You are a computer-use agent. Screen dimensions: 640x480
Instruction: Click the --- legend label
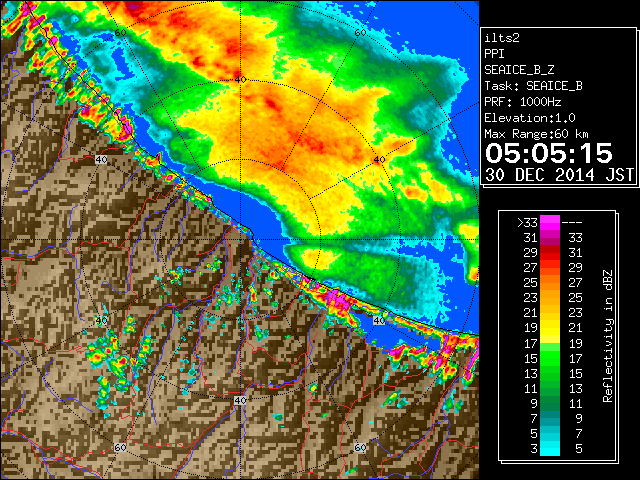coord(572,222)
